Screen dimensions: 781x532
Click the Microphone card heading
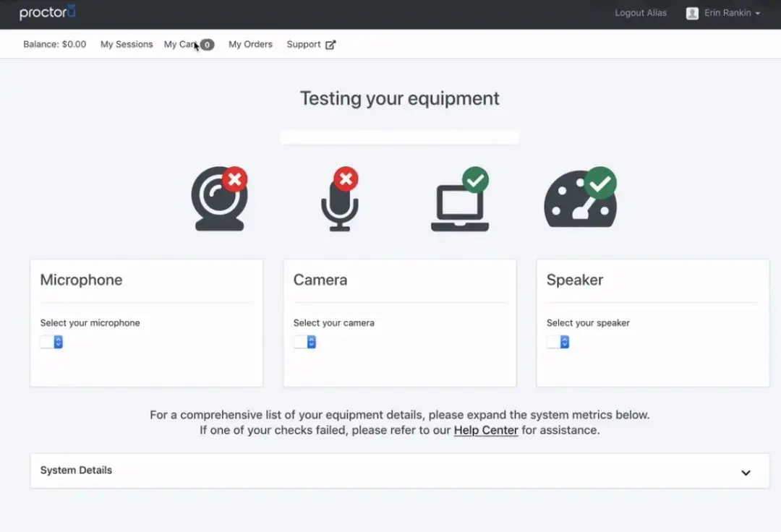[x=81, y=280]
